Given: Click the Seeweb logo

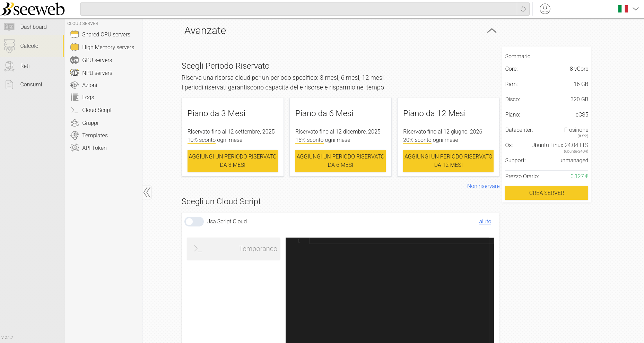Looking at the screenshot, I should pos(33,9).
